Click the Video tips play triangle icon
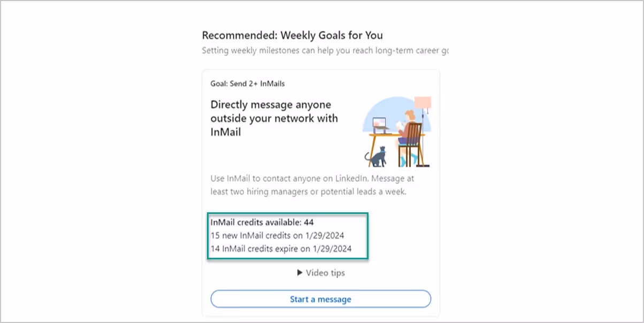644x323 pixels. click(301, 273)
